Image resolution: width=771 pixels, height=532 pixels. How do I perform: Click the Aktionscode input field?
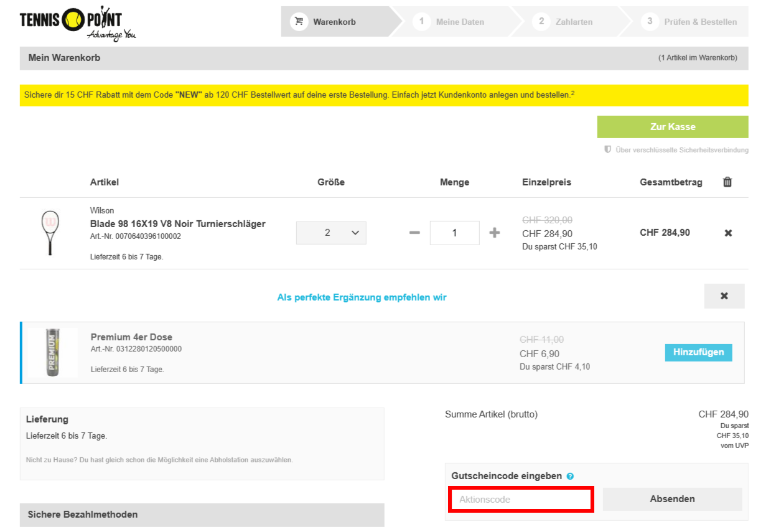pos(521,500)
